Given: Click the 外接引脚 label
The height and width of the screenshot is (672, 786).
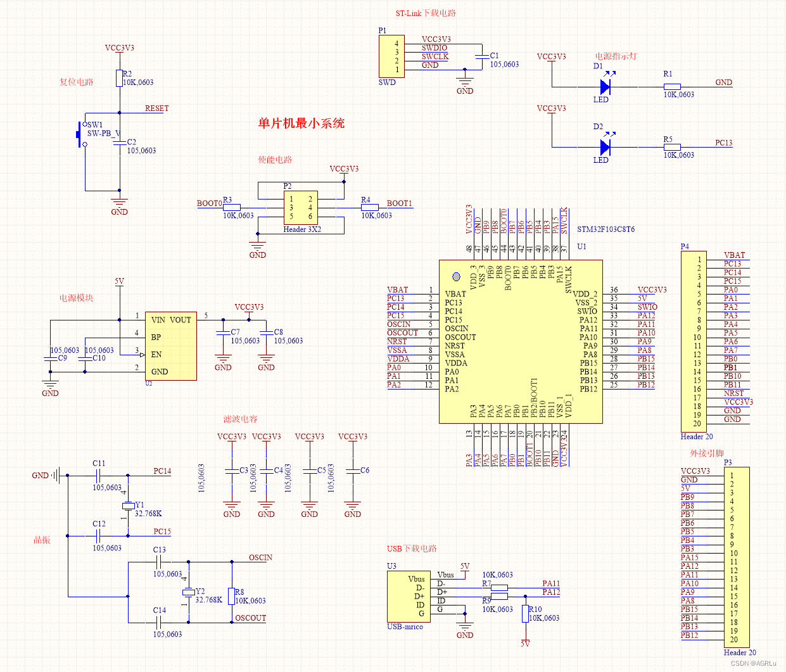Looking at the screenshot, I should pos(706,453).
